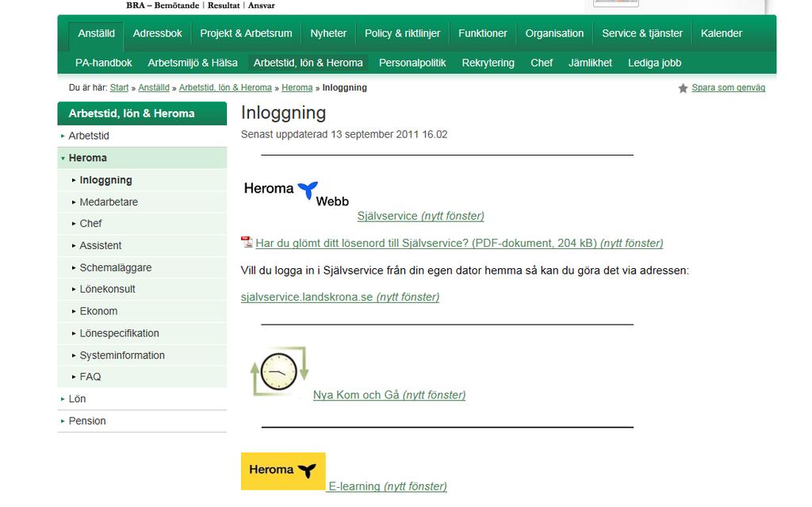
Task: Open Rekrytering in the submenu
Action: [x=488, y=63]
